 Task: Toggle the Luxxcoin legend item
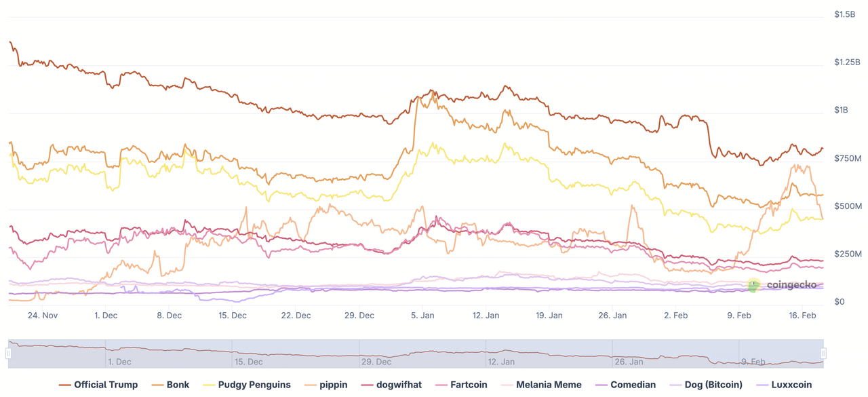tap(791, 385)
